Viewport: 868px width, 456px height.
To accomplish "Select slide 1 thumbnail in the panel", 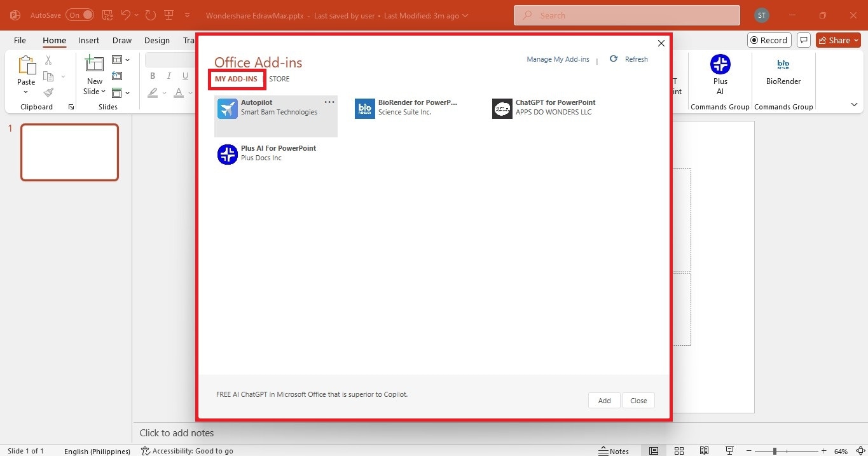I will (x=69, y=152).
